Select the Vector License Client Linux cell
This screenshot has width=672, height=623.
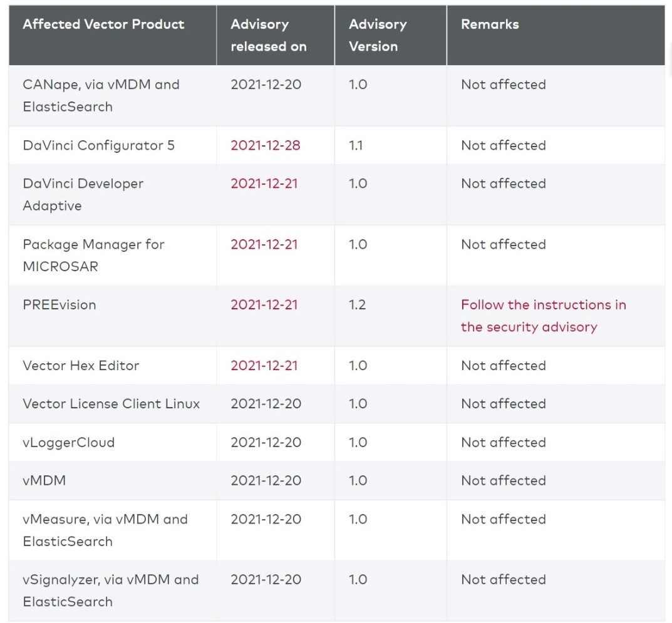pyautogui.click(x=111, y=404)
